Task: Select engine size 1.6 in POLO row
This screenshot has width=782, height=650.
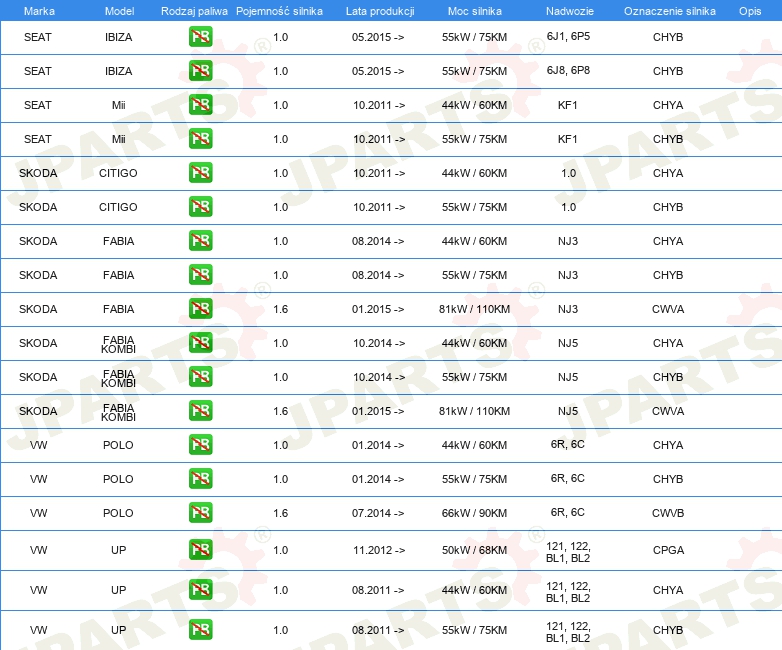Action: (281, 513)
